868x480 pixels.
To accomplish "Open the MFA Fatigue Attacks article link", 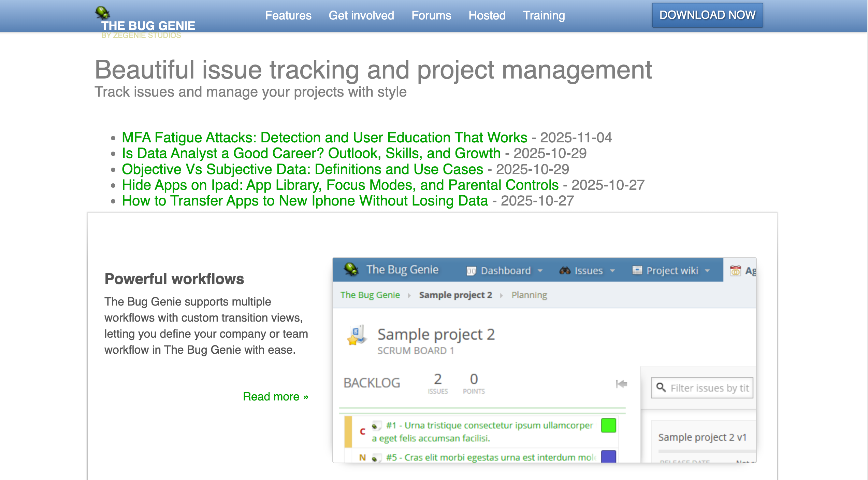I will pos(324,138).
